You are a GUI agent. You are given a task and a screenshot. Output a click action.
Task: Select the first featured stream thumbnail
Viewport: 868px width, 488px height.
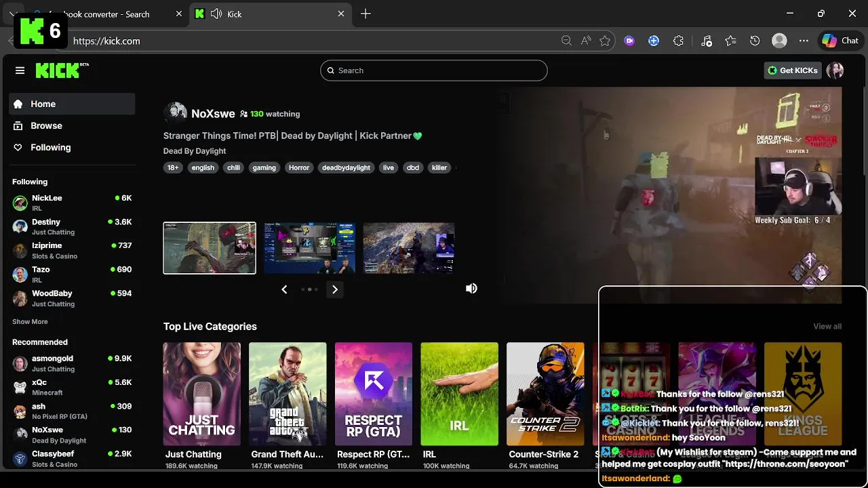[210, 248]
